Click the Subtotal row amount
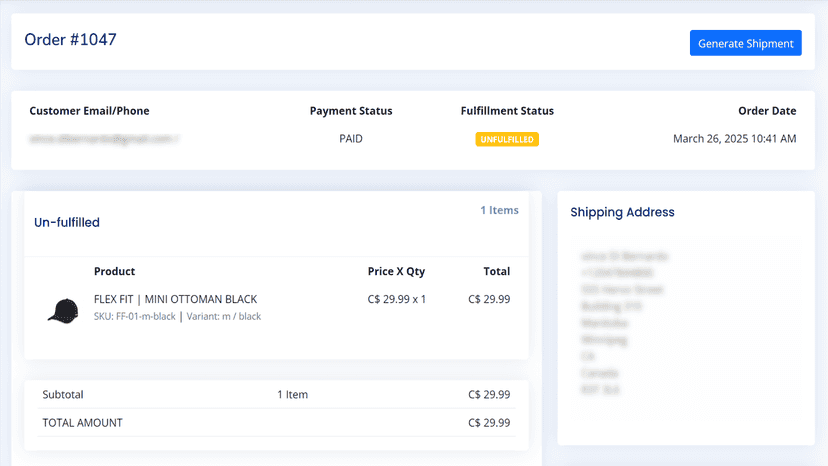 [x=489, y=395]
